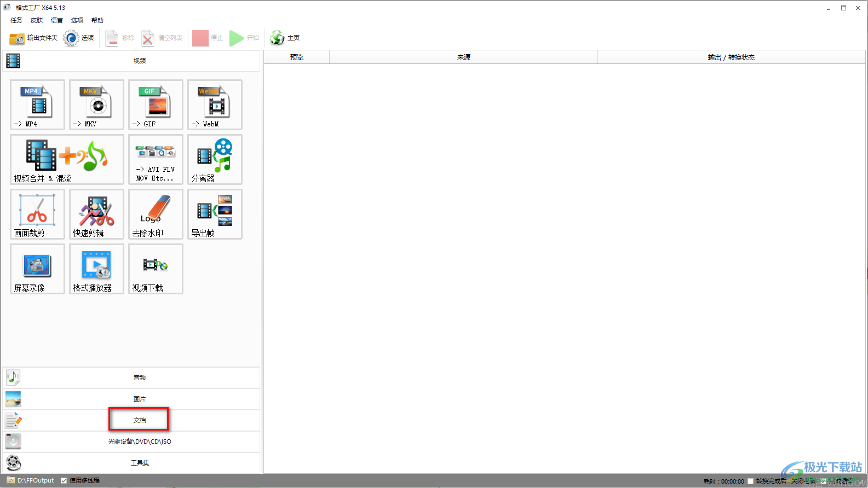Open the 视频合并 & 混流 tool
868x488 pixels.
[x=67, y=159]
